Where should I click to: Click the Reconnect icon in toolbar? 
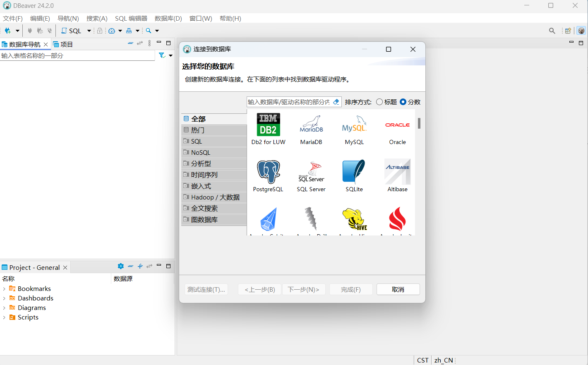pos(40,31)
